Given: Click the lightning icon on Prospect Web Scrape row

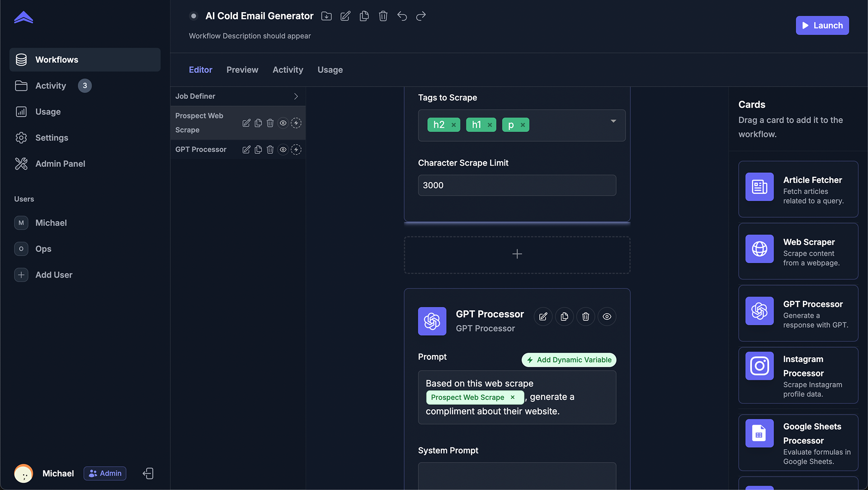Looking at the screenshot, I should (296, 123).
